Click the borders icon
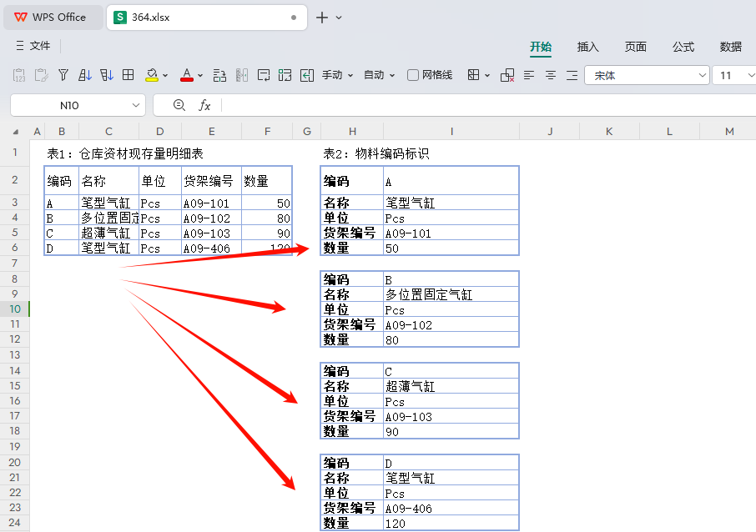Image resolution: width=756 pixels, height=532 pixels. click(473, 75)
